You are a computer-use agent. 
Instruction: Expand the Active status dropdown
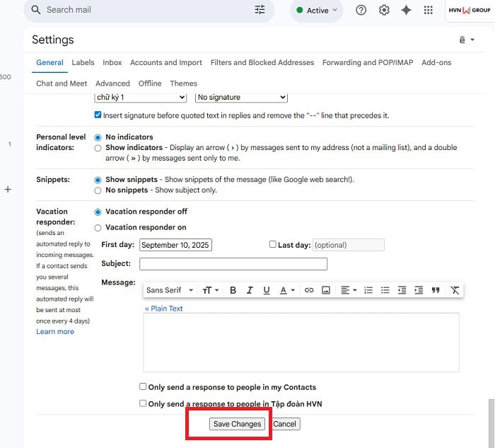click(317, 11)
